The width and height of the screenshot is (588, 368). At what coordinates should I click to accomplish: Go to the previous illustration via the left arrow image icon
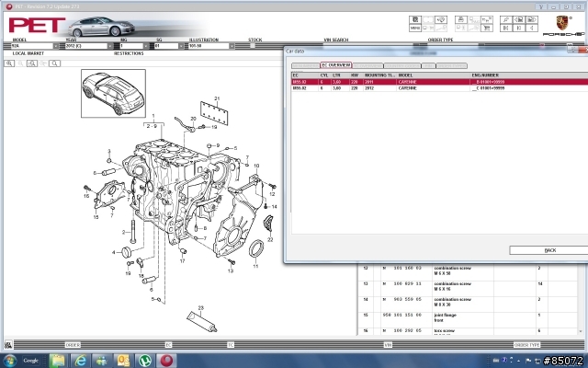[x=518, y=19]
